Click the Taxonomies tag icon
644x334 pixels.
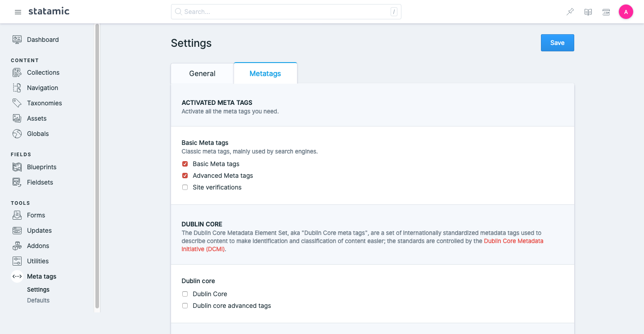point(17,103)
